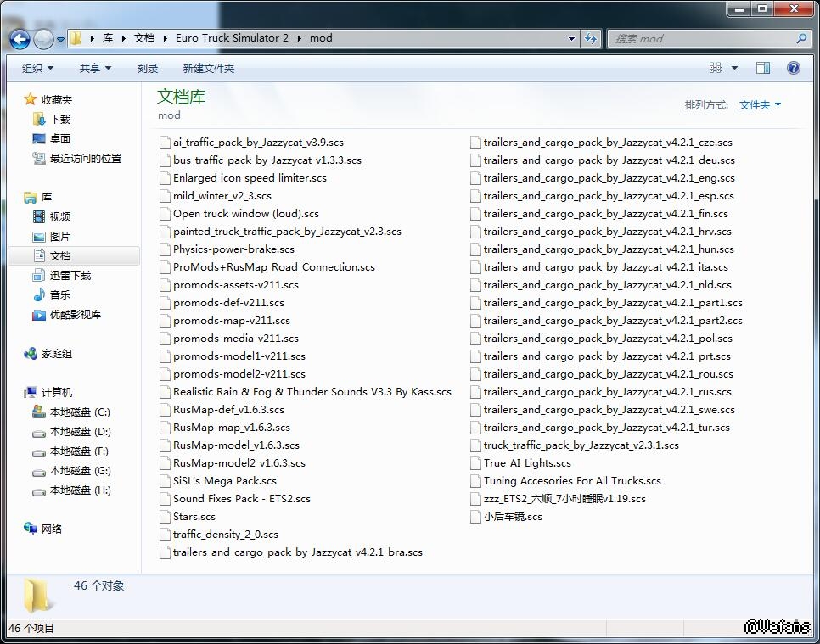Select local disk (C:) drive icon
This screenshot has width=820, height=644.
pyautogui.click(x=39, y=412)
